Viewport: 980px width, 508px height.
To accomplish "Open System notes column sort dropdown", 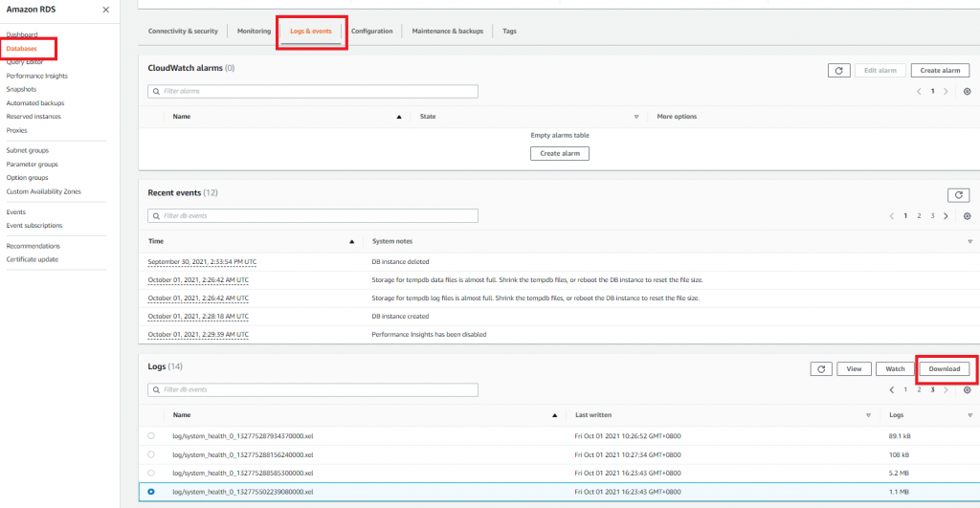I will pyautogui.click(x=970, y=241).
